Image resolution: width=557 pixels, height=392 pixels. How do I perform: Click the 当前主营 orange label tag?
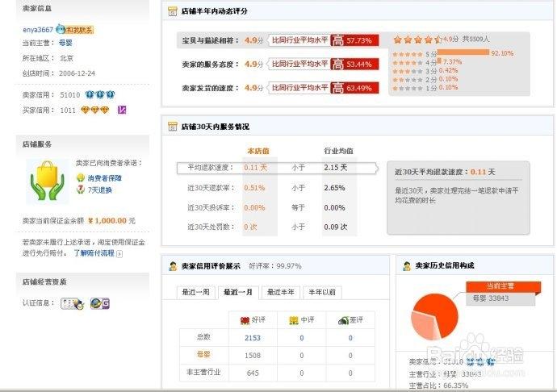[502, 286]
